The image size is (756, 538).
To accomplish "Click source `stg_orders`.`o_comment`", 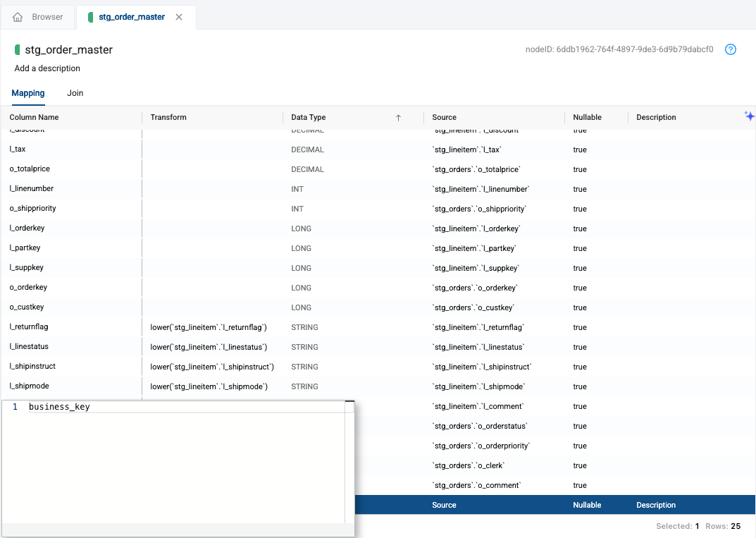I will click(x=476, y=486).
